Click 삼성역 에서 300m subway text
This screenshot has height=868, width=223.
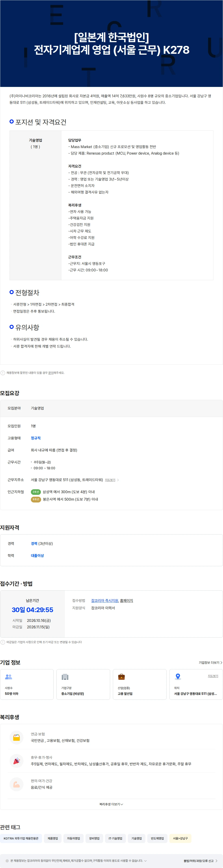click(69, 492)
